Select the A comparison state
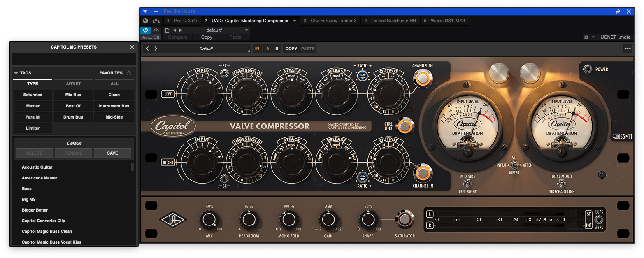Image resolution: width=644 pixels, height=258 pixels. 268,49
